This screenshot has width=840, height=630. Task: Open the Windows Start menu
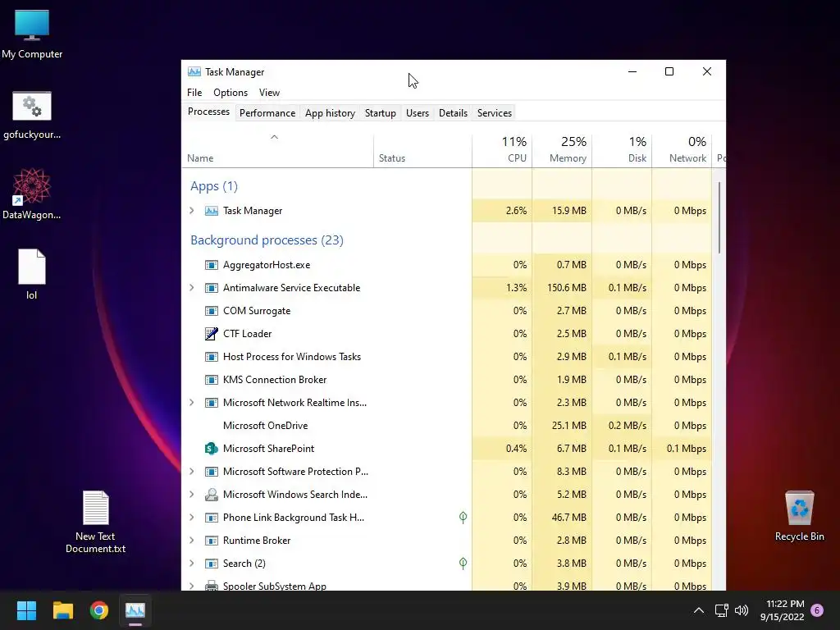click(x=26, y=610)
